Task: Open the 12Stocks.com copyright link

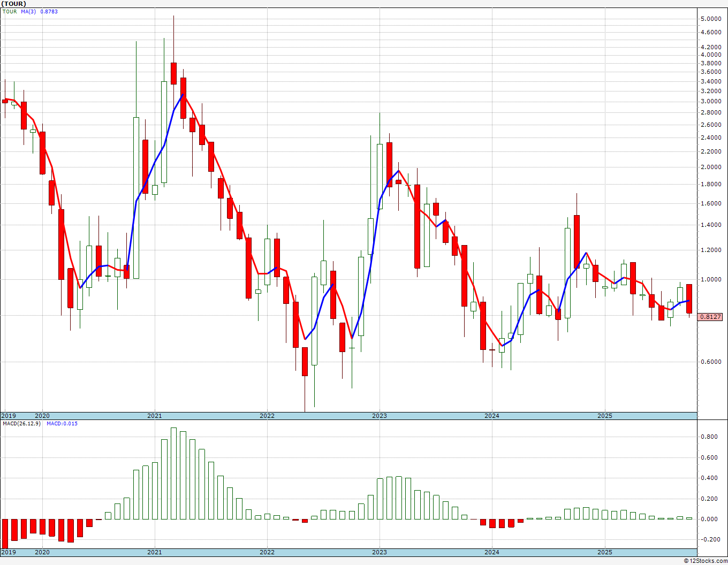Action: 706,561
